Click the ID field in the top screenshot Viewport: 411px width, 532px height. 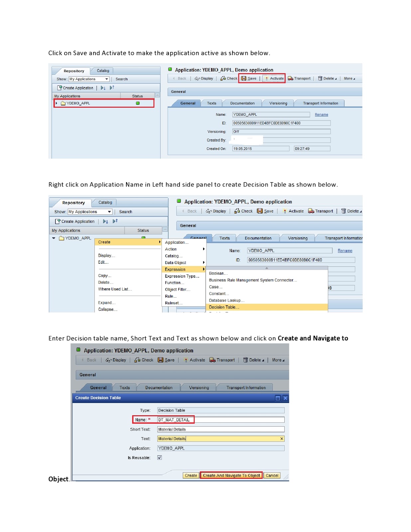pyautogui.click(x=281, y=123)
